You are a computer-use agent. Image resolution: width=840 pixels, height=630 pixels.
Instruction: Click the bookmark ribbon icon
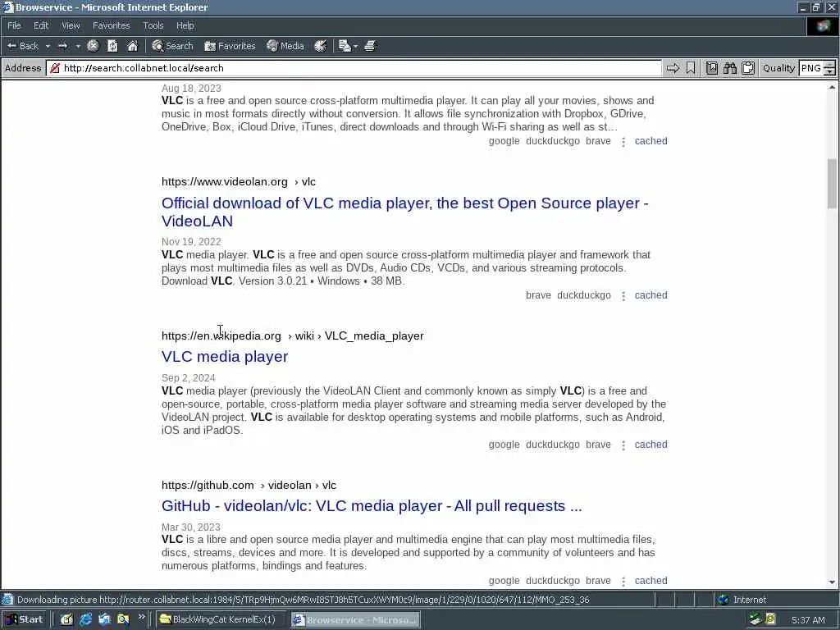click(691, 68)
